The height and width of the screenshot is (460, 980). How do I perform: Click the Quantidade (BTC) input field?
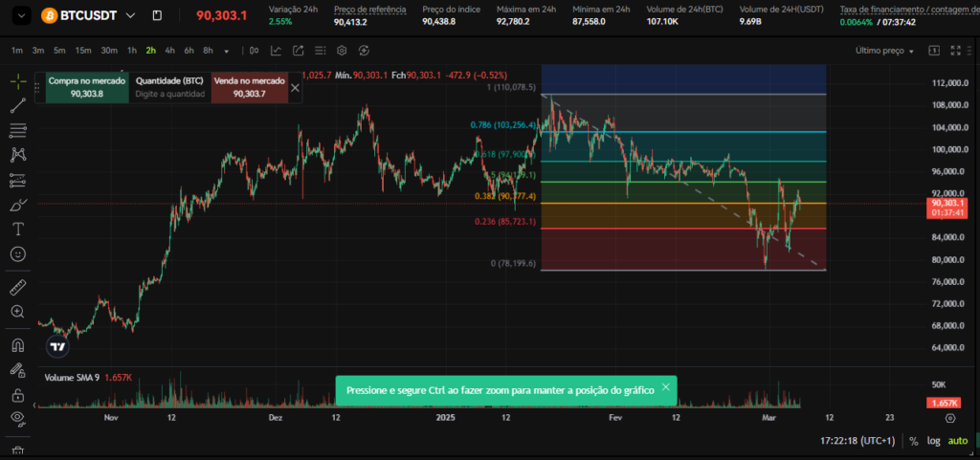click(169, 95)
